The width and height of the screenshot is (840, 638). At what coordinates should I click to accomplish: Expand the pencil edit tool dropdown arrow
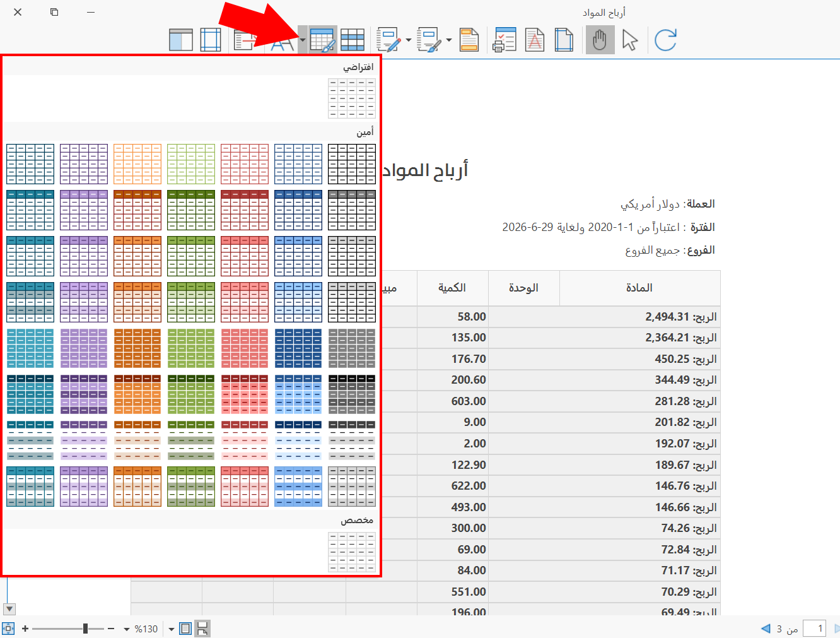coord(409,40)
